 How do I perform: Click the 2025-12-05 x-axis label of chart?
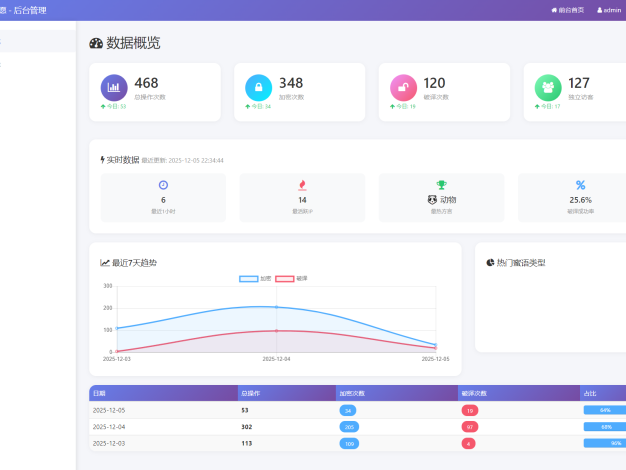click(x=436, y=359)
